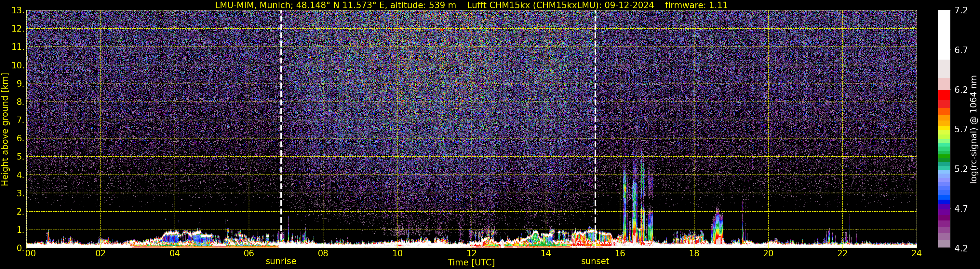This screenshot has width=980, height=269.
Task: Click y-axis tick label 12.
Action: (18, 29)
